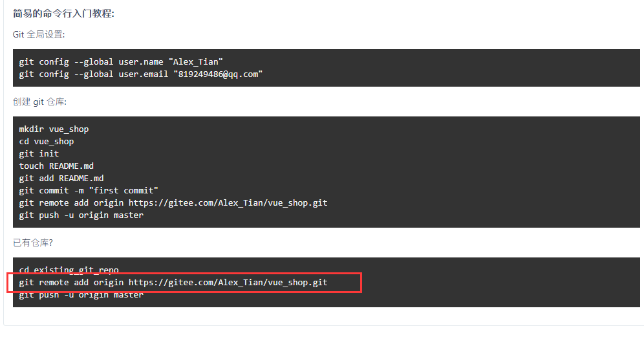Click git push -u origin master in the last block
The height and width of the screenshot is (337, 644).
[x=81, y=295]
